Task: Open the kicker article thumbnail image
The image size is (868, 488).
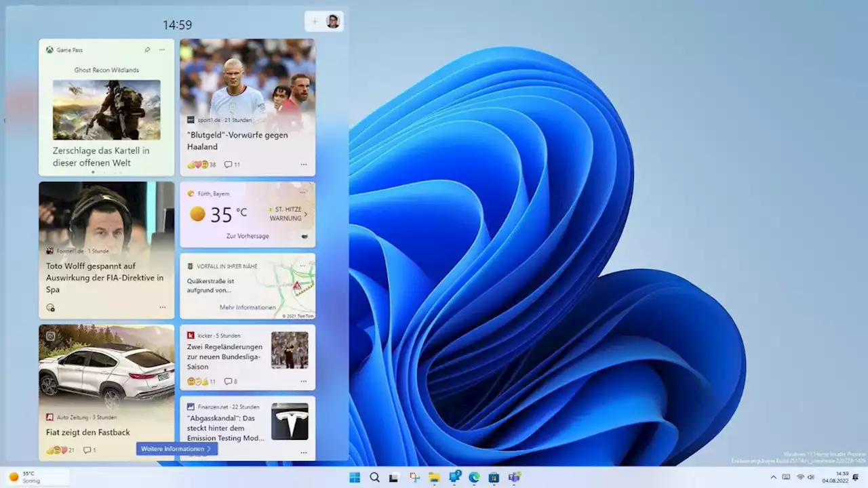Action: 290,350
